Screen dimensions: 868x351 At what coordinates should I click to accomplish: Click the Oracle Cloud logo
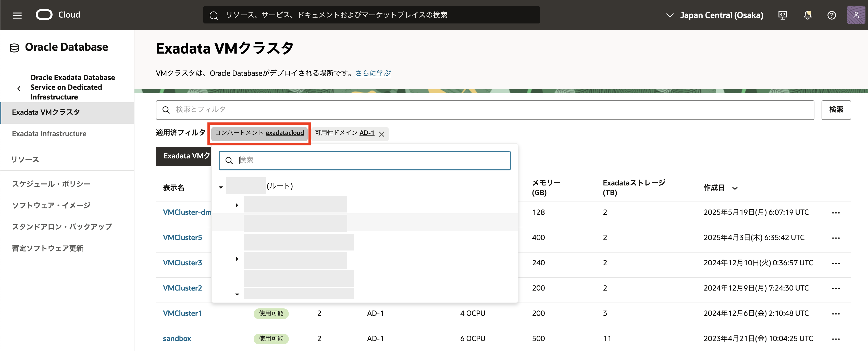click(44, 15)
